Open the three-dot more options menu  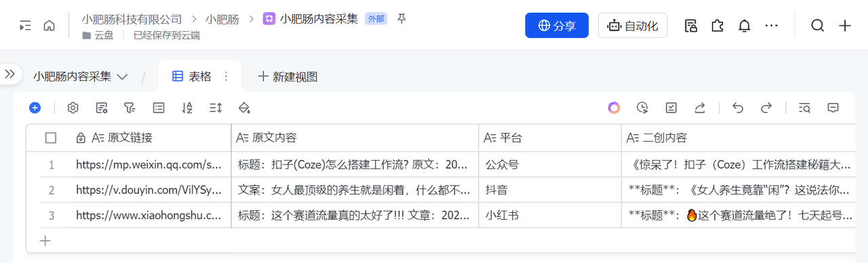click(771, 26)
